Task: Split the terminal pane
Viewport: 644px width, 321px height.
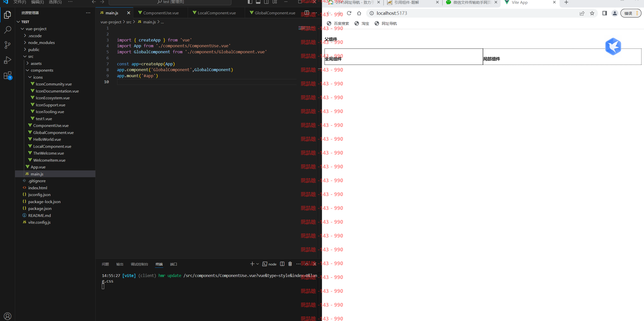Action: point(282,264)
